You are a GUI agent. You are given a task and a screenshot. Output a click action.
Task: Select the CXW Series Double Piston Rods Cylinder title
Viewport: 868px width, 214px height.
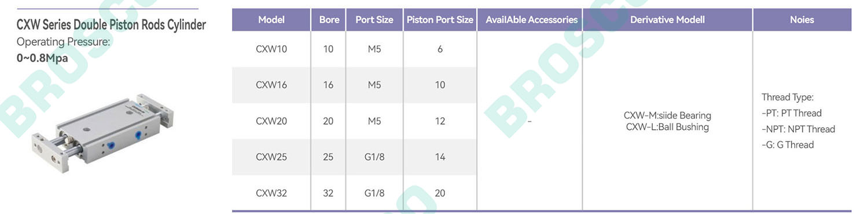(x=111, y=25)
